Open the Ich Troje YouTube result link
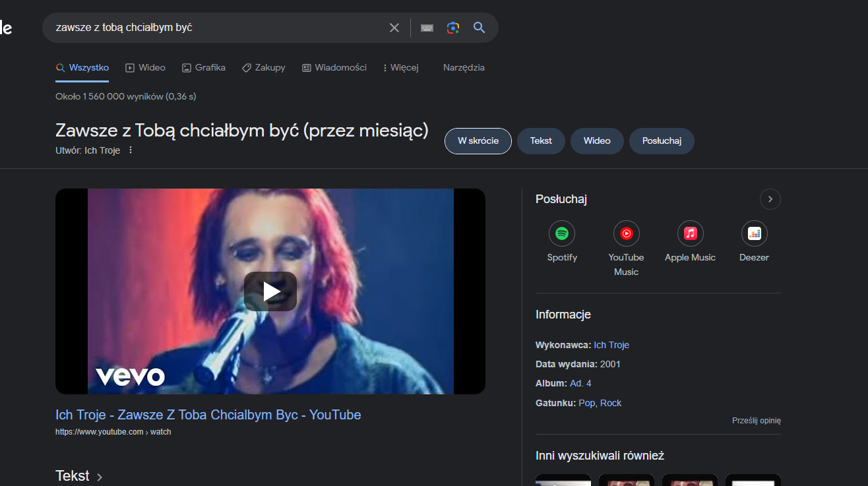The width and height of the screenshot is (868, 486). 208,415
